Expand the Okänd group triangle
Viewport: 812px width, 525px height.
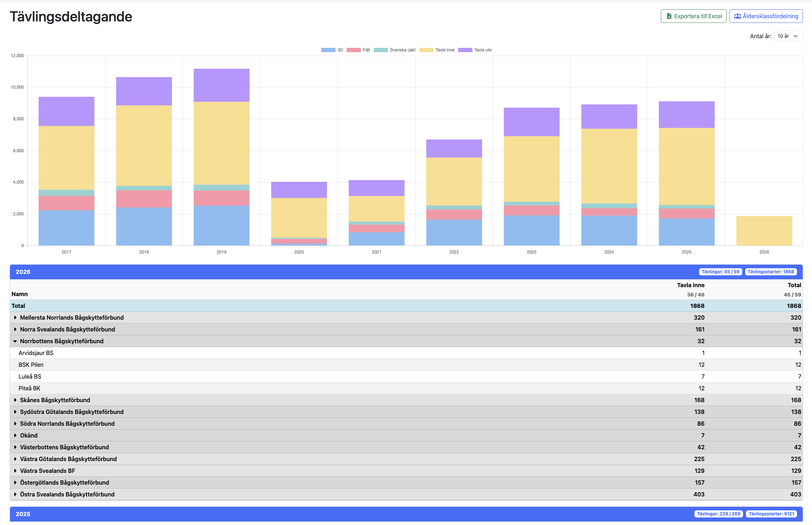(15, 435)
